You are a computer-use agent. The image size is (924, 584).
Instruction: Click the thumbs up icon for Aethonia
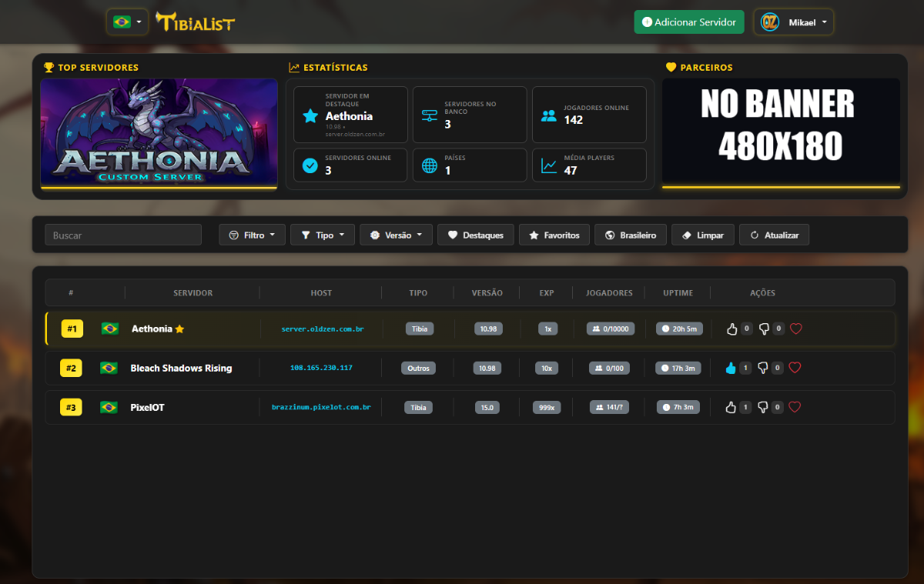pyautogui.click(x=731, y=329)
